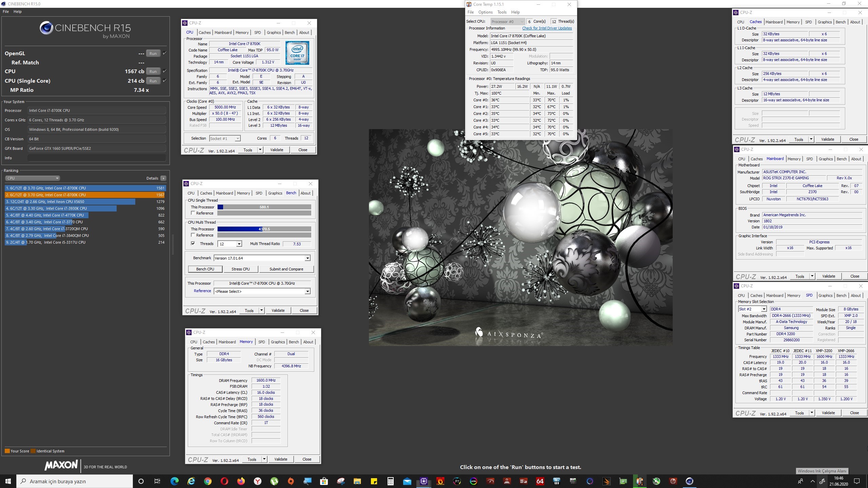Click Submit and Compare button
The image size is (868, 488).
(287, 269)
